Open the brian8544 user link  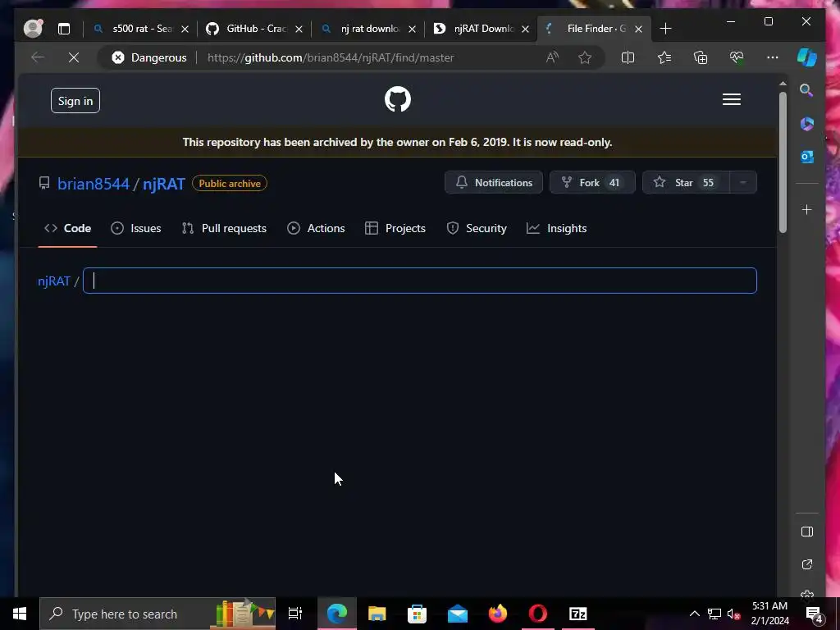tap(94, 184)
